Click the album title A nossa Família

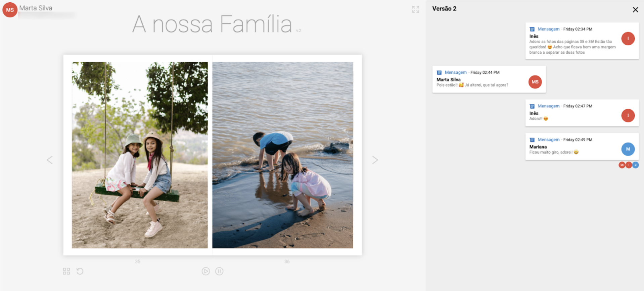tap(212, 24)
